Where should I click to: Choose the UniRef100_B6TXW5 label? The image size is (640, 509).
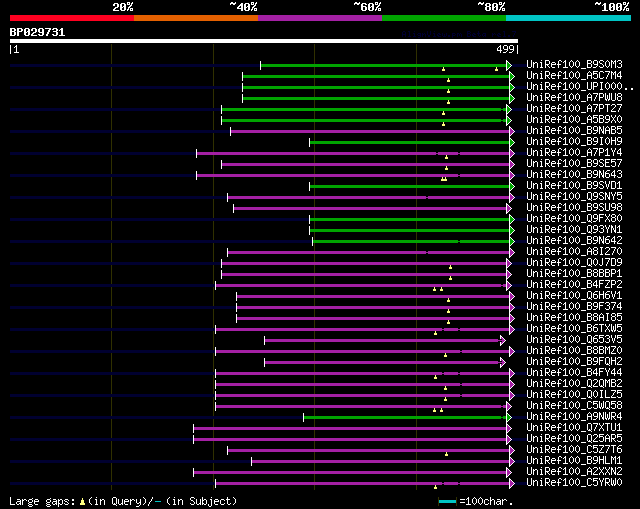[574, 329]
